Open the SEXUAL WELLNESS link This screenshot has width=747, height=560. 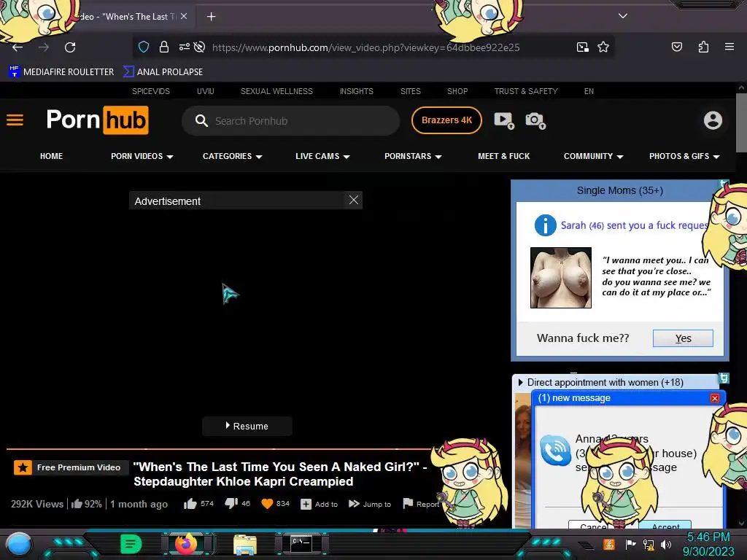276,91
